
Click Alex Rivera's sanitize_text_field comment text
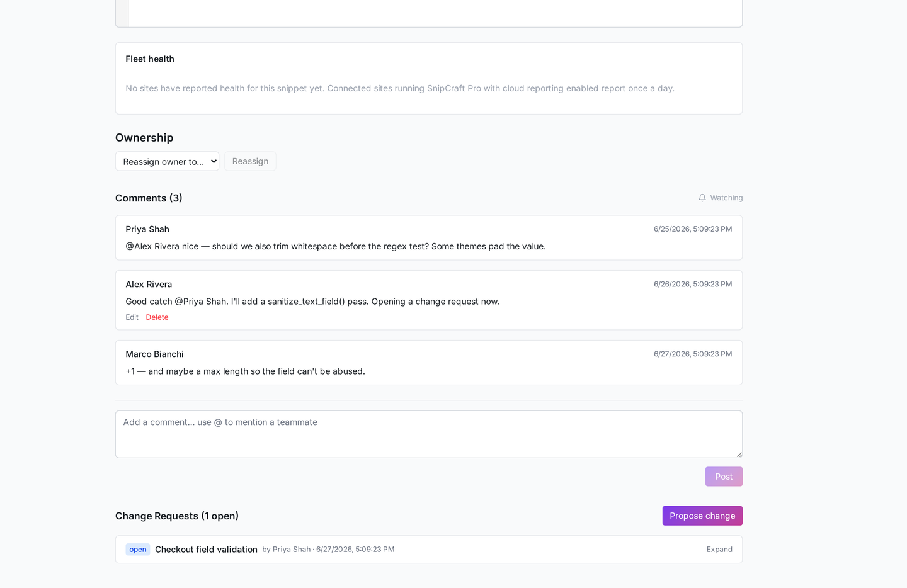pyautogui.click(x=312, y=302)
